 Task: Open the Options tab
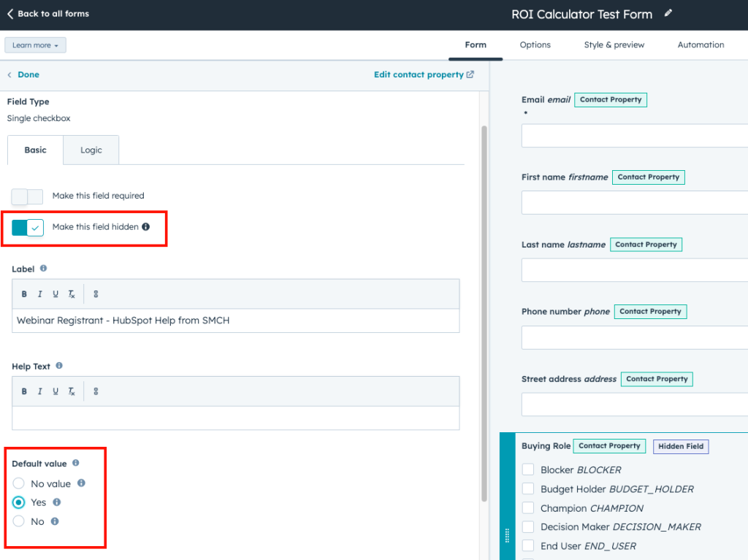[x=535, y=45]
